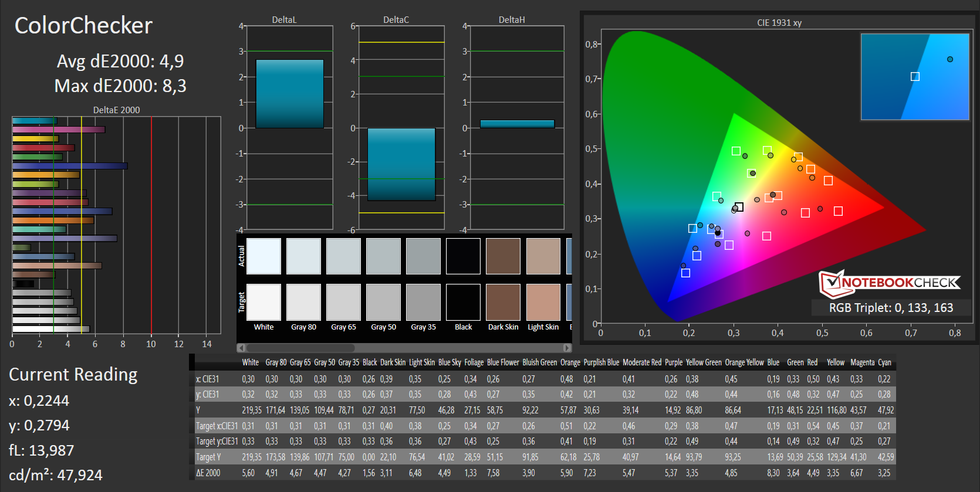Click the DeltaC bar in chart
Viewport: 980px width, 492px height.
[x=401, y=165]
